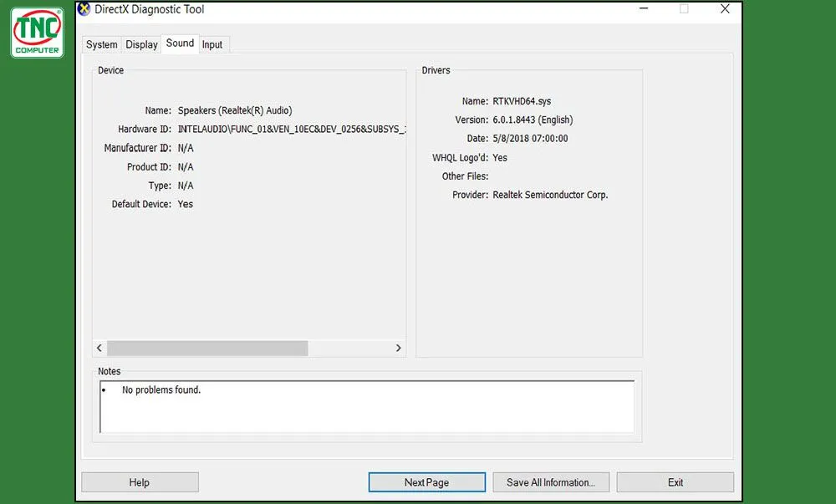Click the Realtek Semiconductor Corp. provider text
This screenshot has height=504, width=836.
pos(550,195)
